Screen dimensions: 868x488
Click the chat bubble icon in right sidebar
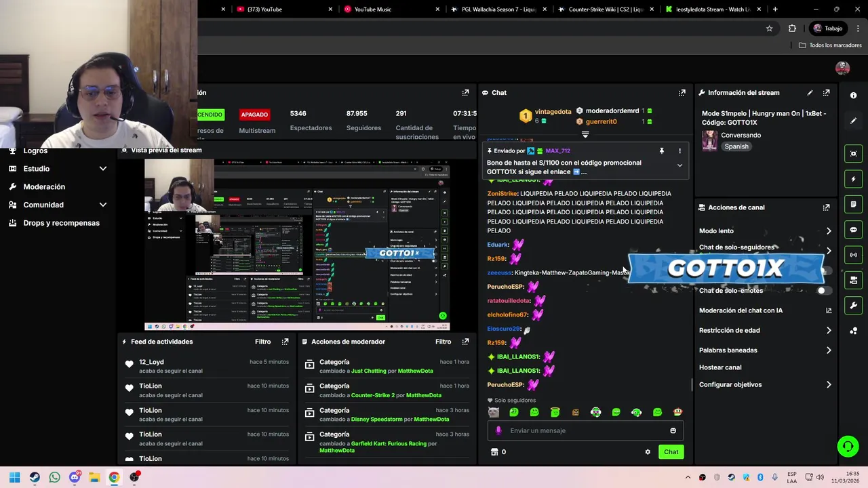point(853,230)
